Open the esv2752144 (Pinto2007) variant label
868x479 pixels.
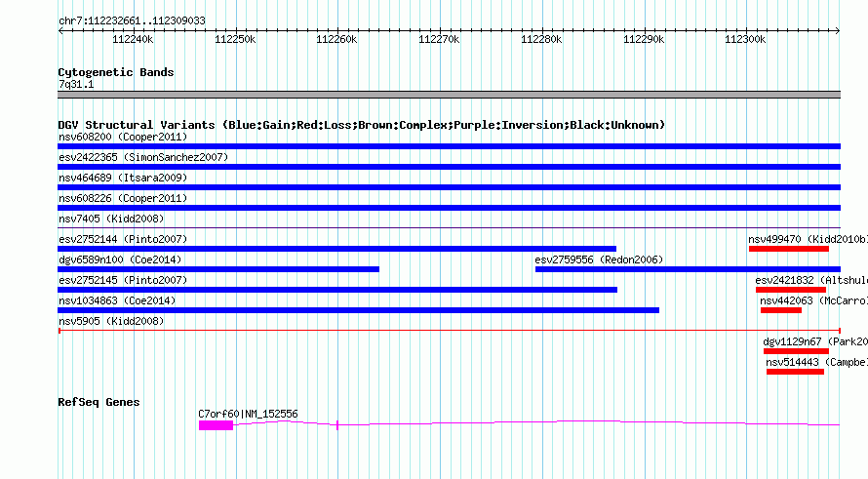pos(123,239)
